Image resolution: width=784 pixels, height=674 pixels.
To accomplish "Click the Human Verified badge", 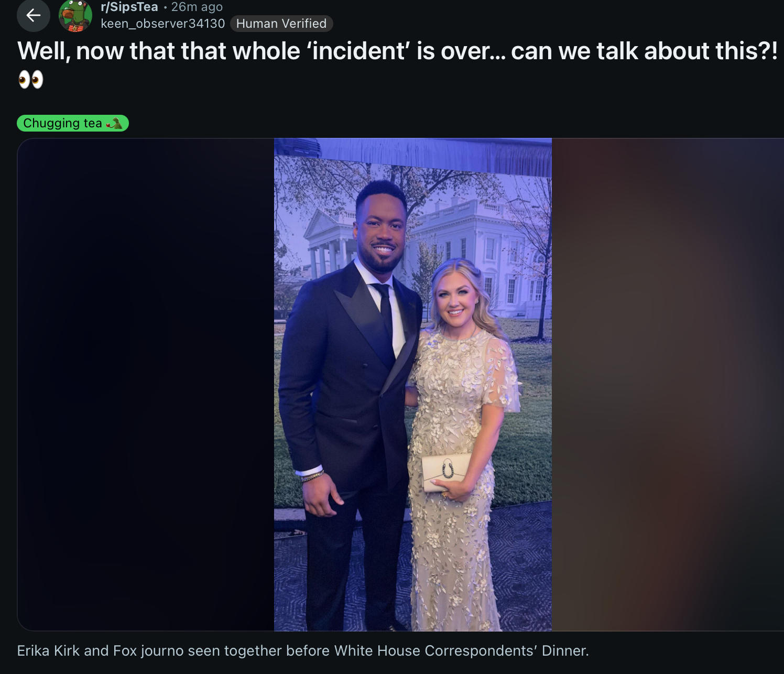I will pos(281,24).
